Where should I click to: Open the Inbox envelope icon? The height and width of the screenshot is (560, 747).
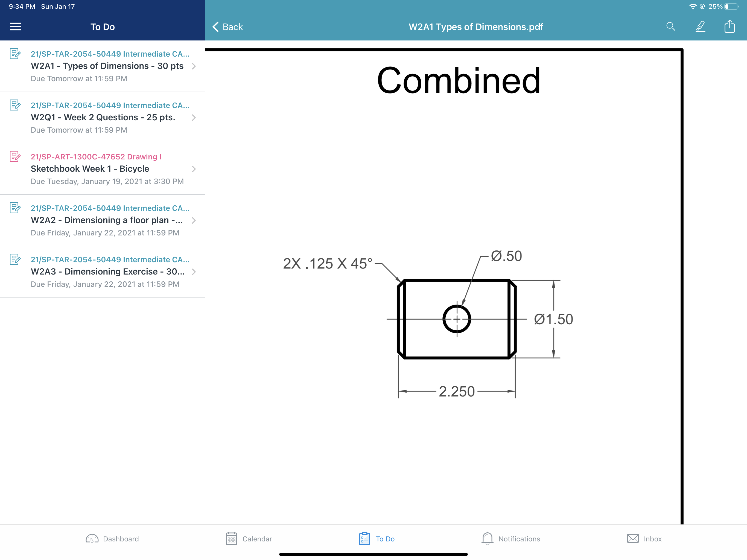coord(633,539)
